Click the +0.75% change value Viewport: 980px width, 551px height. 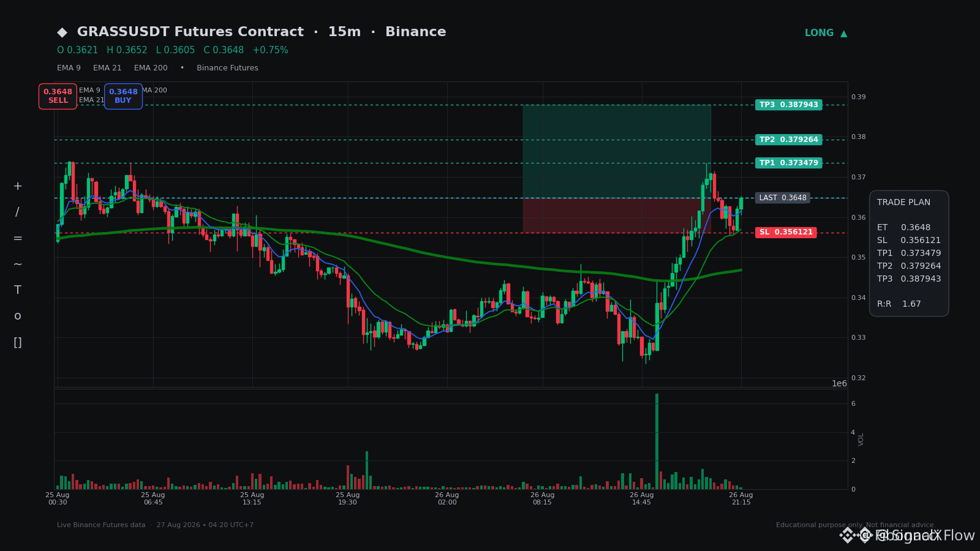(x=270, y=50)
